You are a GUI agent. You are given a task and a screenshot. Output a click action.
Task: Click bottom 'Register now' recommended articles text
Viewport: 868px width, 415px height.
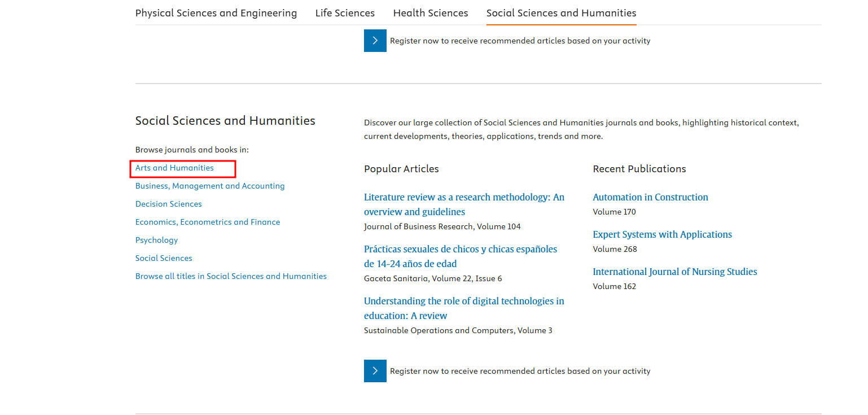click(x=520, y=371)
